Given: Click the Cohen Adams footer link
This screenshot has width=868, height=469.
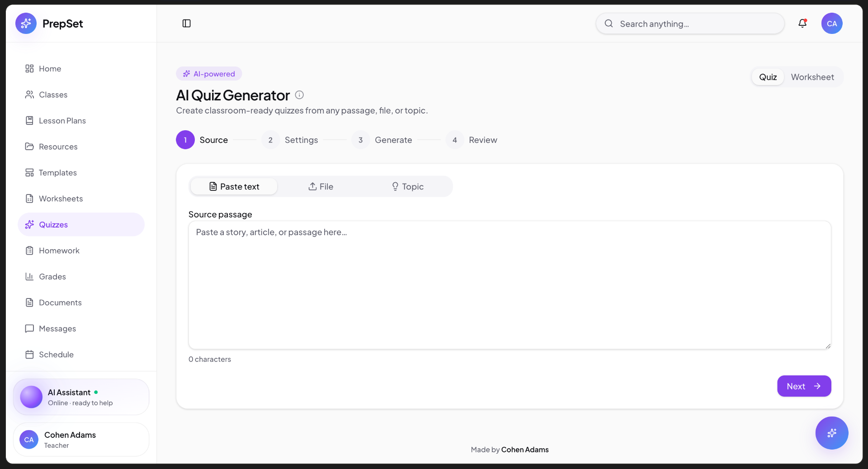Looking at the screenshot, I should (x=525, y=450).
